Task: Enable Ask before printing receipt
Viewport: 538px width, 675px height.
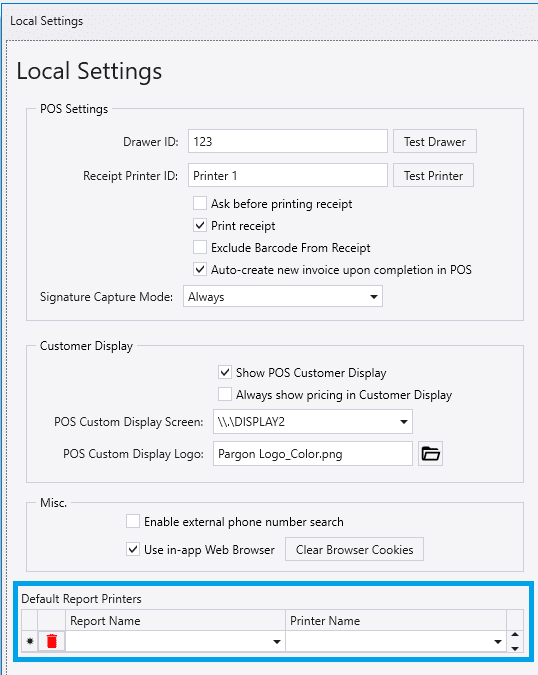Action: click(200, 203)
